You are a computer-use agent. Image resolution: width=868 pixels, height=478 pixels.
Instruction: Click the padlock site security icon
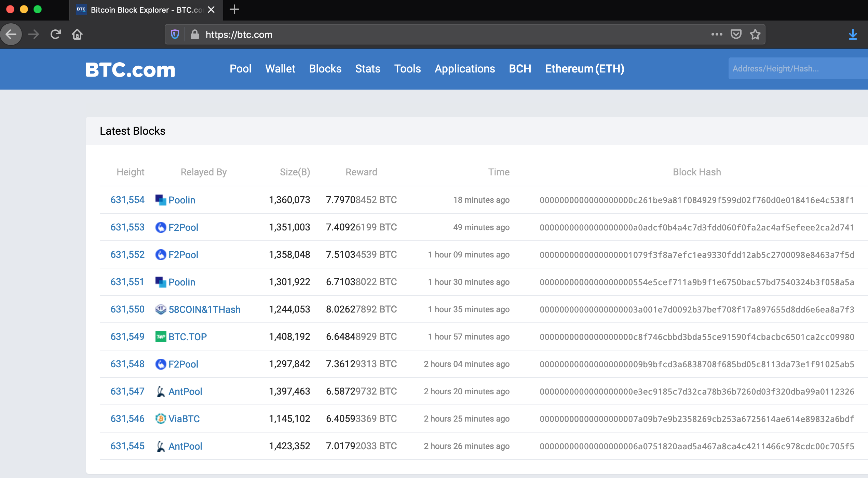[x=195, y=34]
